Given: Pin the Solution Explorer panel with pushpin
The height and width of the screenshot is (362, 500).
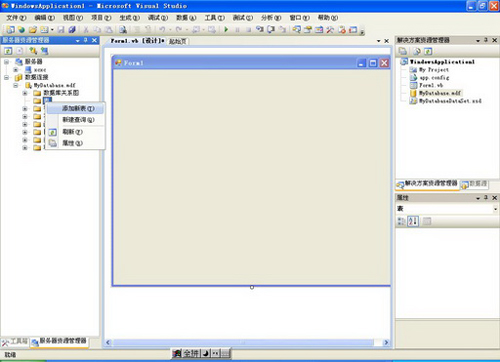Looking at the screenshot, I should coord(486,40).
